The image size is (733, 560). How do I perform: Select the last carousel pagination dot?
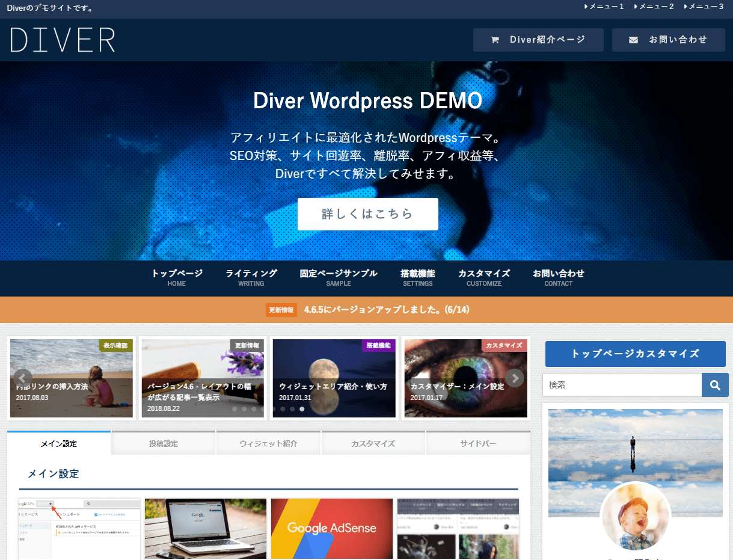302,409
